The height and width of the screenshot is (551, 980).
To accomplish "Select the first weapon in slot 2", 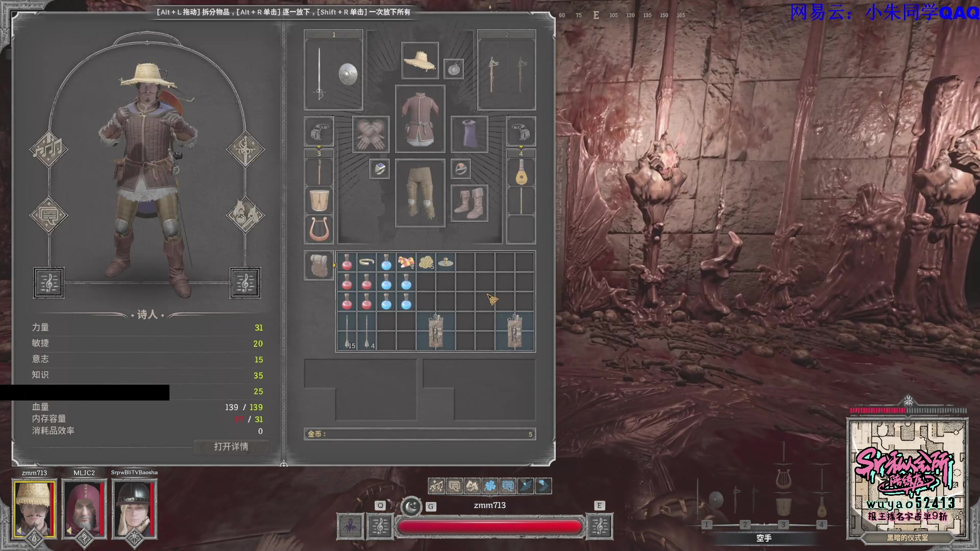I will tap(492, 74).
